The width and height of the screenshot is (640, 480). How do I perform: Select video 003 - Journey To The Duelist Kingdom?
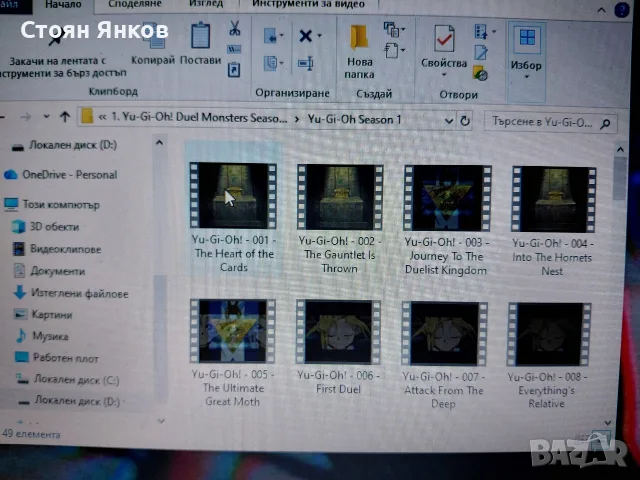(446, 220)
